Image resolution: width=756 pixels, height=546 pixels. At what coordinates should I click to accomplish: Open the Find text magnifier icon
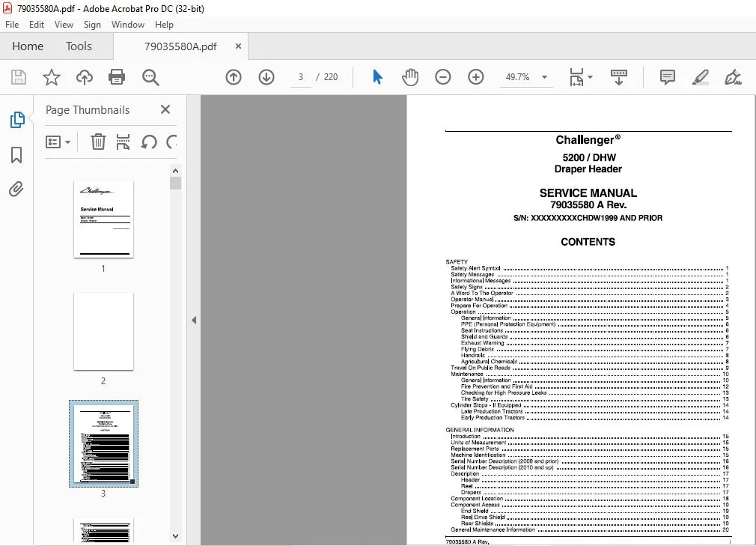pos(150,77)
